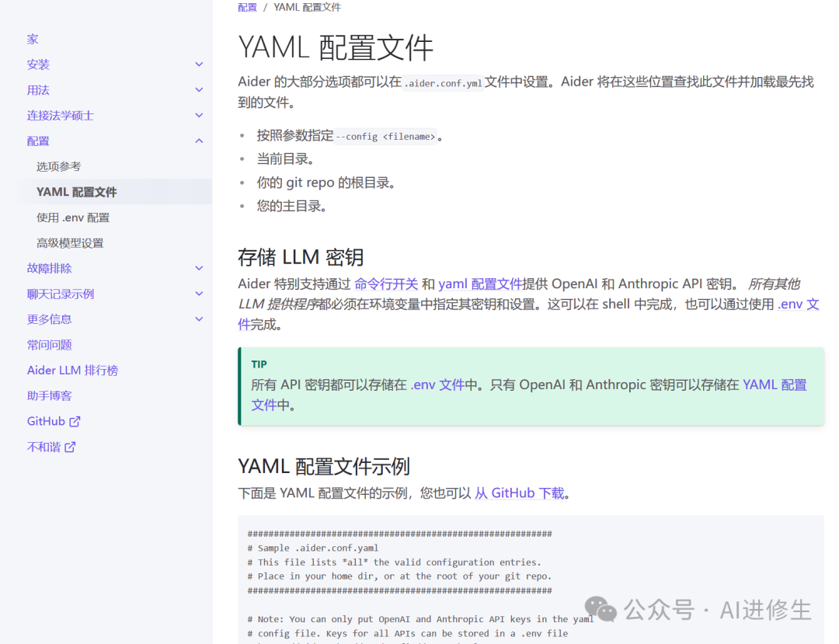This screenshot has width=839, height=644.
Task: Expand the 连接法学硕士 chevron
Action: coord(199,116)
